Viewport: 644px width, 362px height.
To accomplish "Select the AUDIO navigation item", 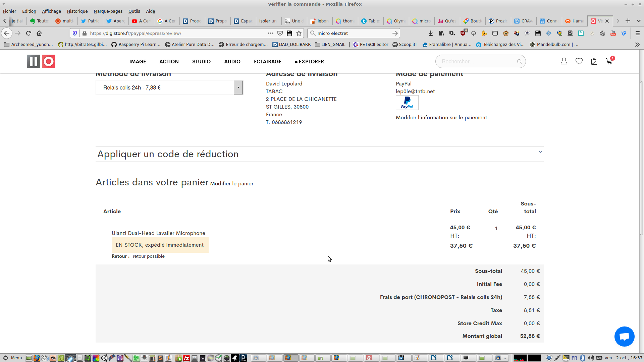I will [232, 62].
